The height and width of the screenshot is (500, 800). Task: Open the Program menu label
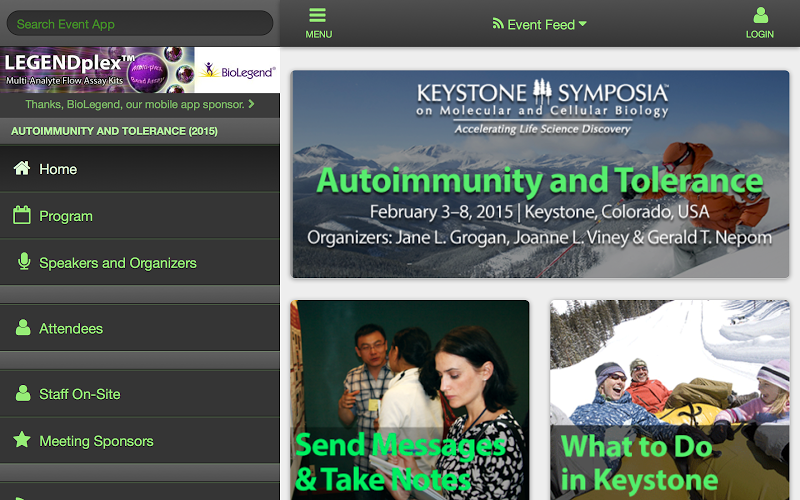pos(66,216)
